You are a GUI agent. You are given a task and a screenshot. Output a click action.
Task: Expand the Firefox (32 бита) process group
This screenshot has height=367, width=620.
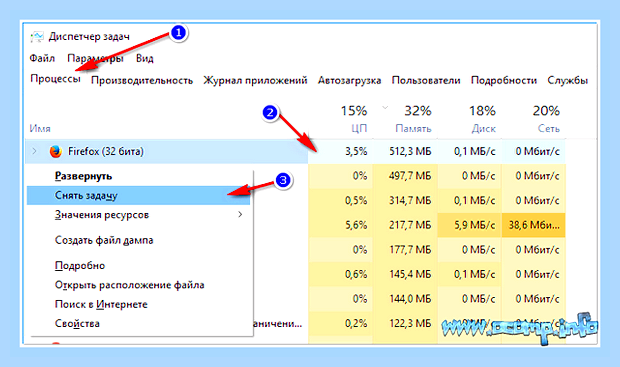[34, 151]
